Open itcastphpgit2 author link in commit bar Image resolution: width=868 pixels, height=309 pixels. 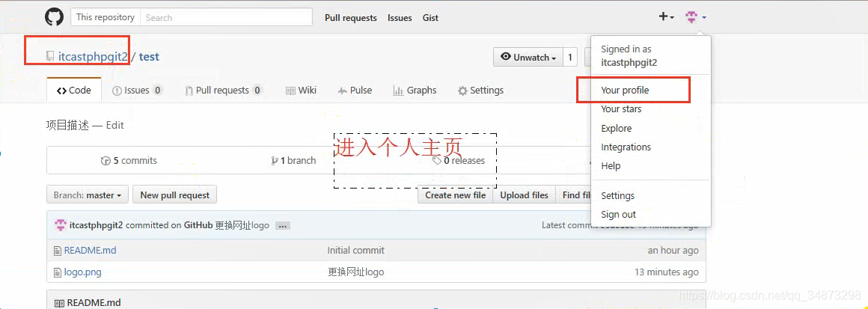tap(97, 225)
